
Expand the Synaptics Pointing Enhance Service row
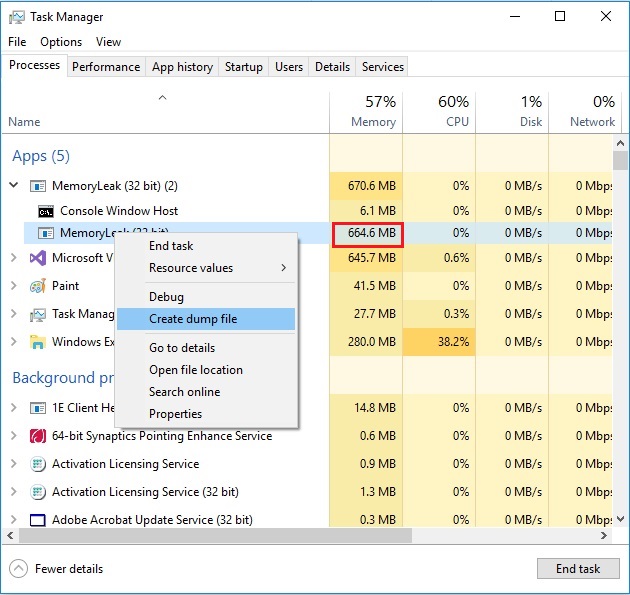[14, 436]
